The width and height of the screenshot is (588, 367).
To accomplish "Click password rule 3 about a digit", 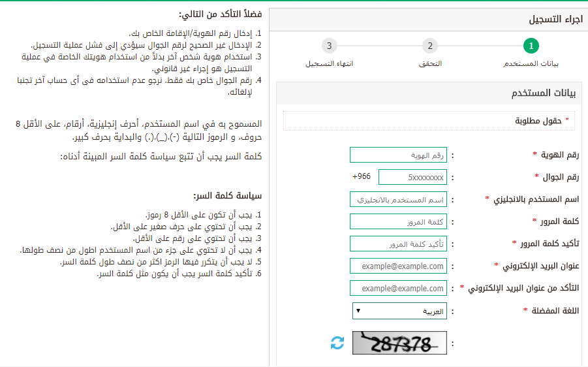I will (x=198, y=238).
